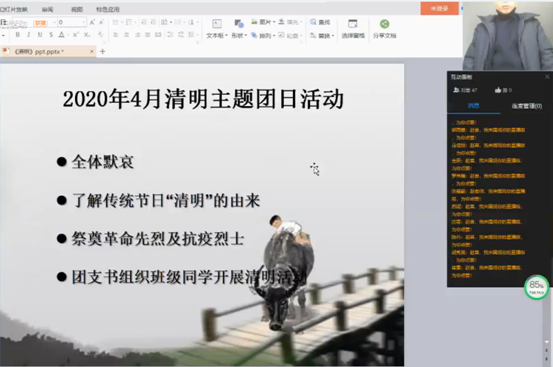
Task: Increase paragraph indent
Action: tap(153, 22)
